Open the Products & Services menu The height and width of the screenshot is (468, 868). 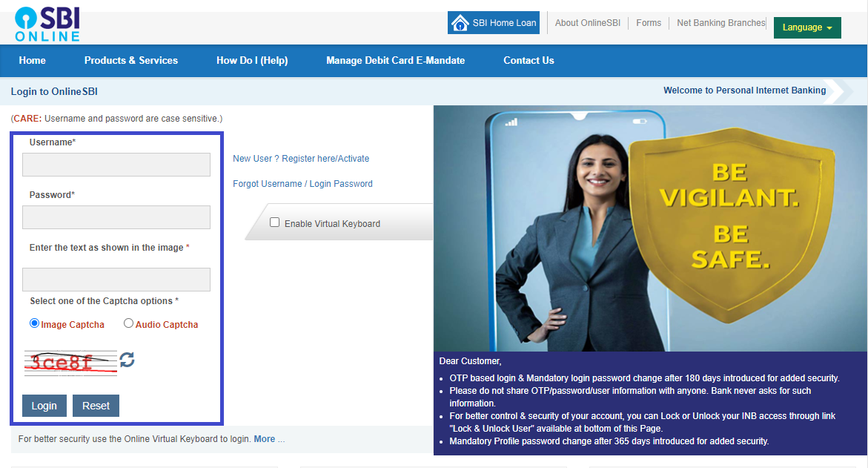(x=131, y=61)
